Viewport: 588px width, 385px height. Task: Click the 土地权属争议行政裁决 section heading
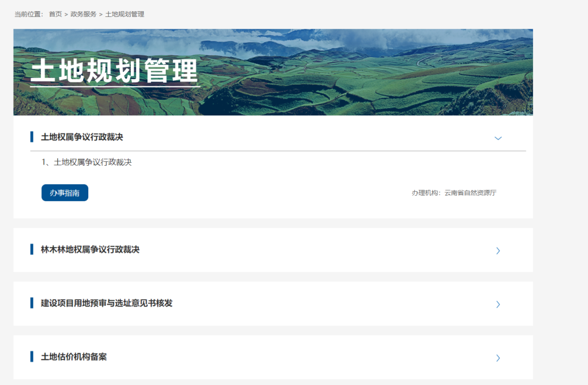tap(82, 137)
